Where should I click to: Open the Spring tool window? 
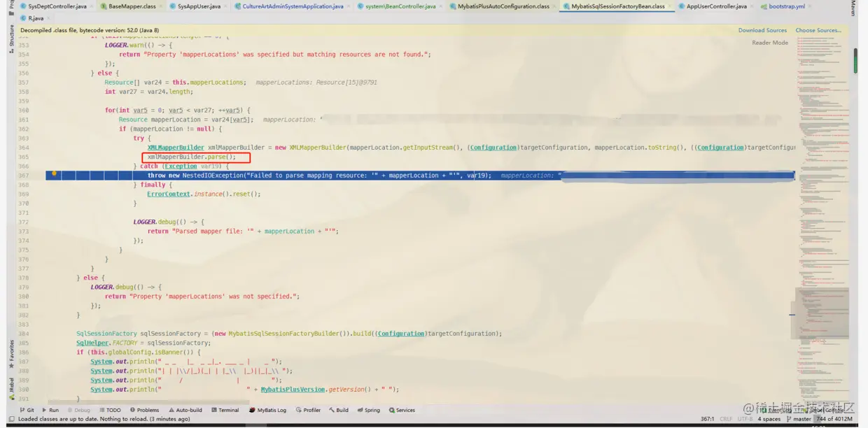point(368,410)
